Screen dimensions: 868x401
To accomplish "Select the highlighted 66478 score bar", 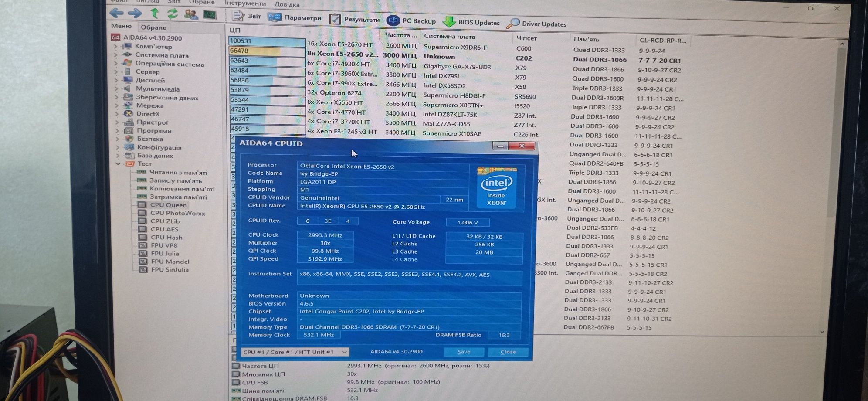I will tap(267, 51).
